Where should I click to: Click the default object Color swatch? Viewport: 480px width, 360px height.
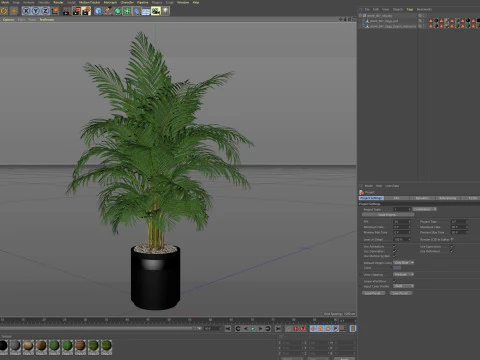tap(397, 268)
